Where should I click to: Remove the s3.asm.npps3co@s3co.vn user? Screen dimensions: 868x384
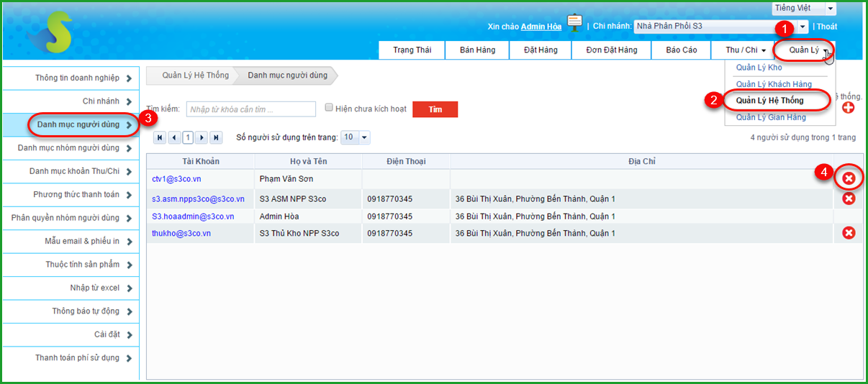(849, 199)
